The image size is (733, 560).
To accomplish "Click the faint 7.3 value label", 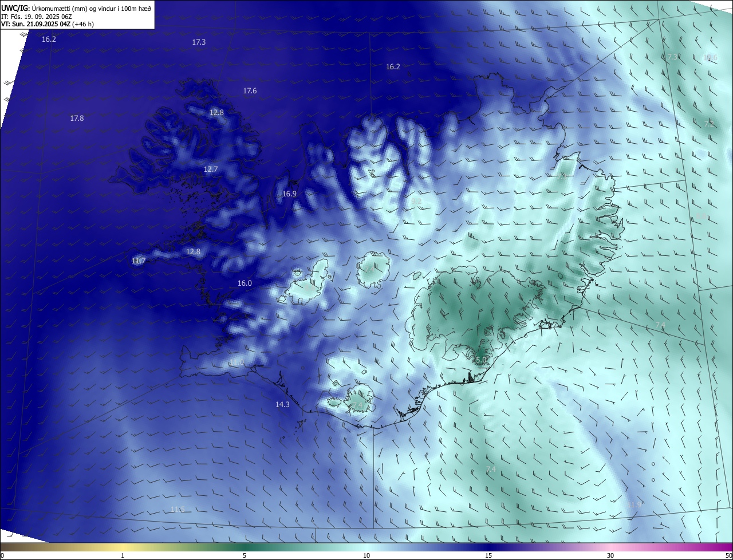I will (x=672, y=57).
